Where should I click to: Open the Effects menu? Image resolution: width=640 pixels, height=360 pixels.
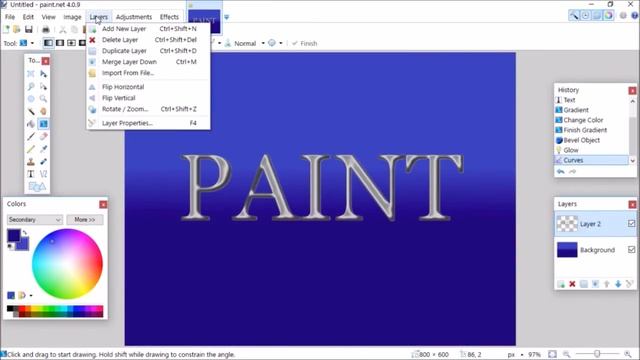[169, 17]
